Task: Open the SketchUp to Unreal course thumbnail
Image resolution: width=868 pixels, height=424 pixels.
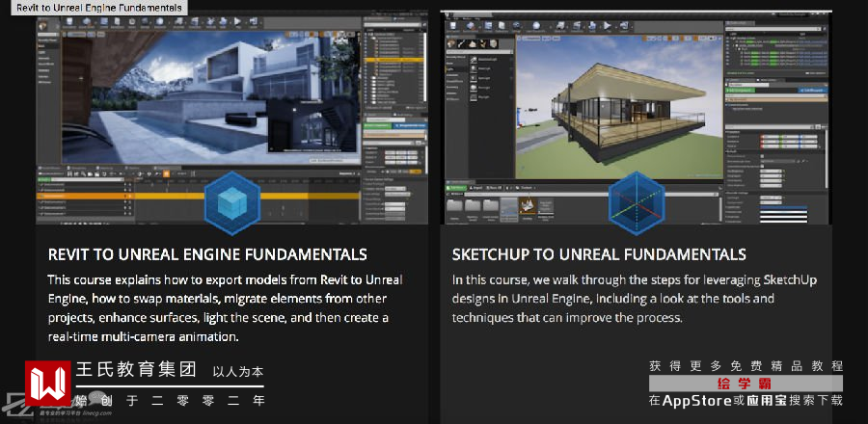Action: coord(637,119)
